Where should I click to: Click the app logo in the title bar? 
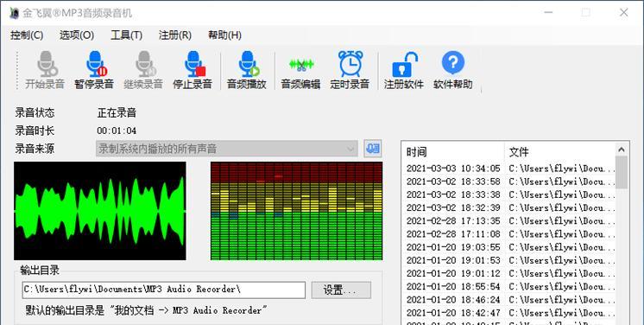pos(15,13)
